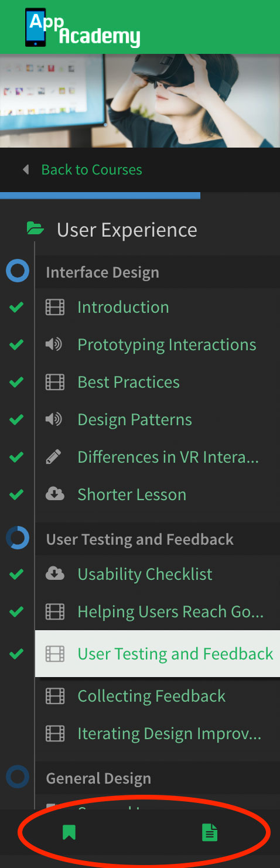Click the green bookmark icon in bottom bar
The width and height of the screenshot is (280, 868).
[x=69, y=832]
